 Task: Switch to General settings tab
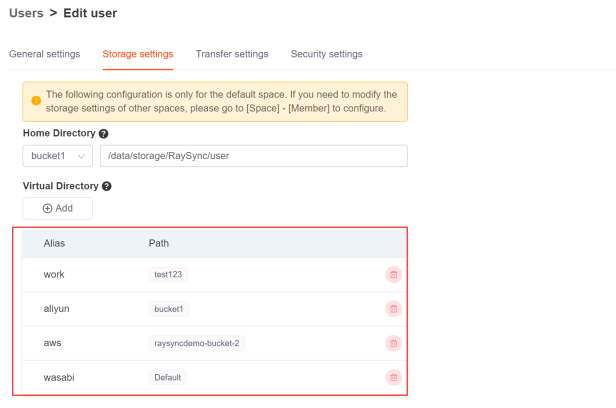[x=44, y=54]
